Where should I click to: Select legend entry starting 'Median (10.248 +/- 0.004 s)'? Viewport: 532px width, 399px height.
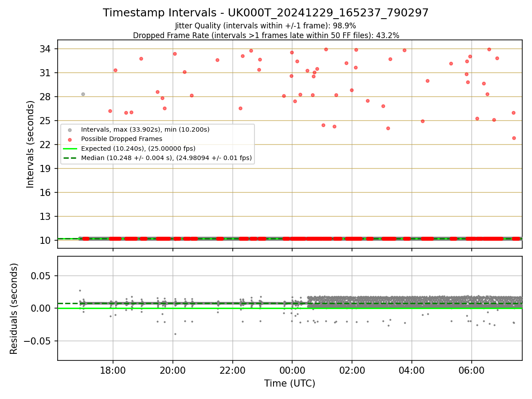(166, 158)
